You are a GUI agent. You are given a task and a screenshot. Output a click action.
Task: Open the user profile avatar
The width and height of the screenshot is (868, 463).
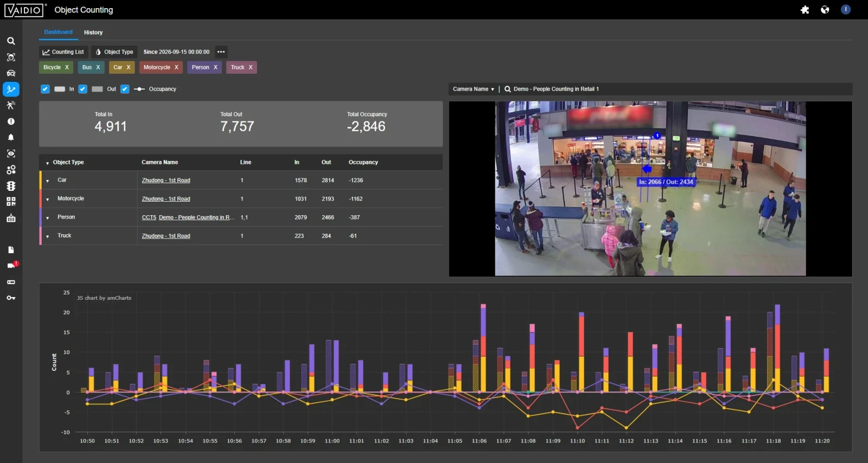[x=846, y=10]
